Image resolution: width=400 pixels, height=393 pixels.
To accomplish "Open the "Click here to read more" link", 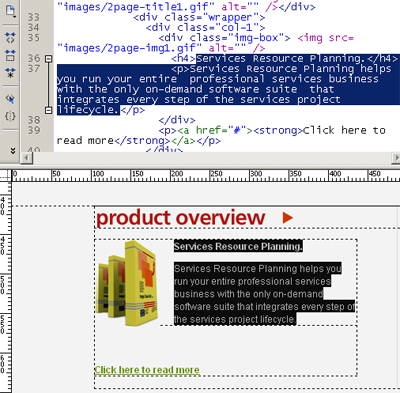I will coord(147,370).
